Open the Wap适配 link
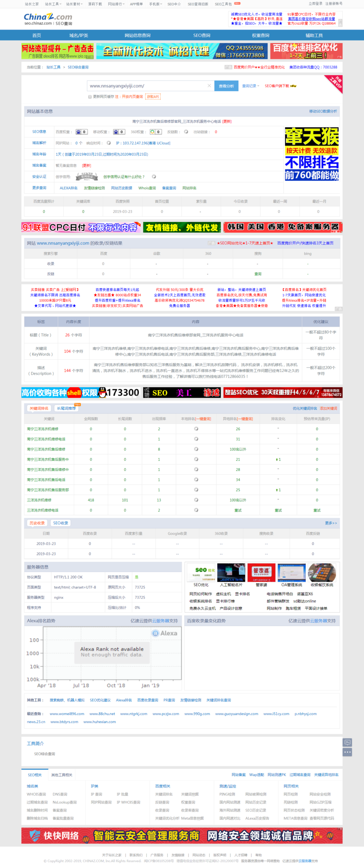 [x=257, y=775]
